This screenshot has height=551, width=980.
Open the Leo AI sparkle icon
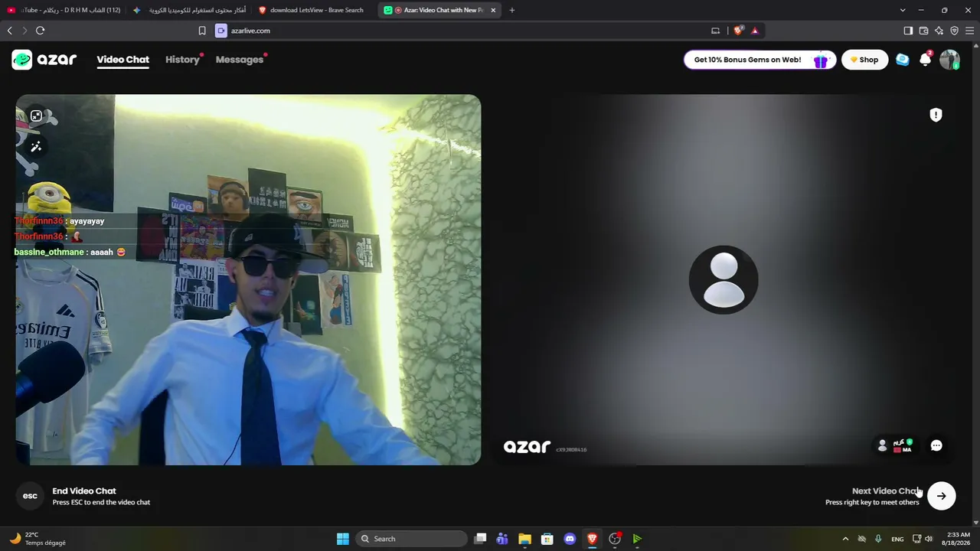coord(939,31)
